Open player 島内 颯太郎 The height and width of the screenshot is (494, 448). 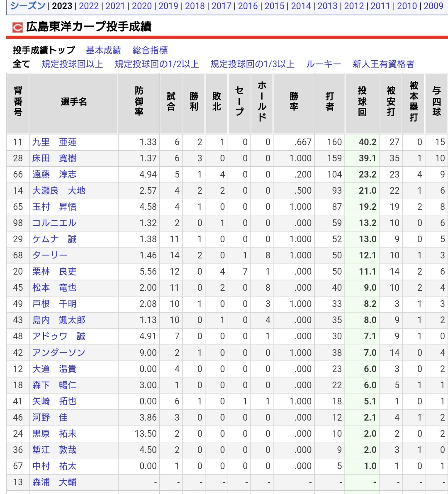[58, 320]
